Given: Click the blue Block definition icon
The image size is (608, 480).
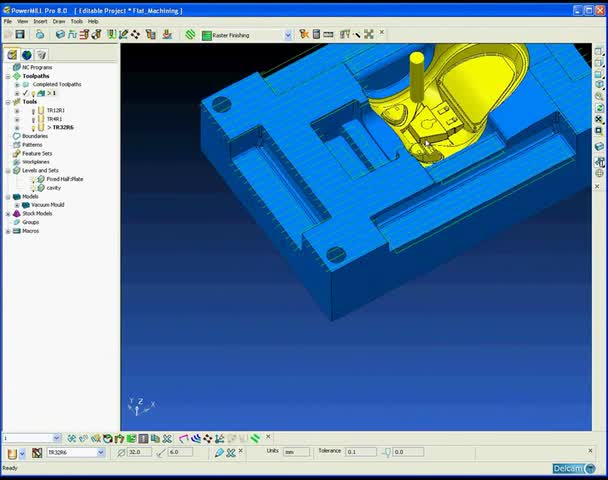Looking at the screenshot, I should point(60,35).
